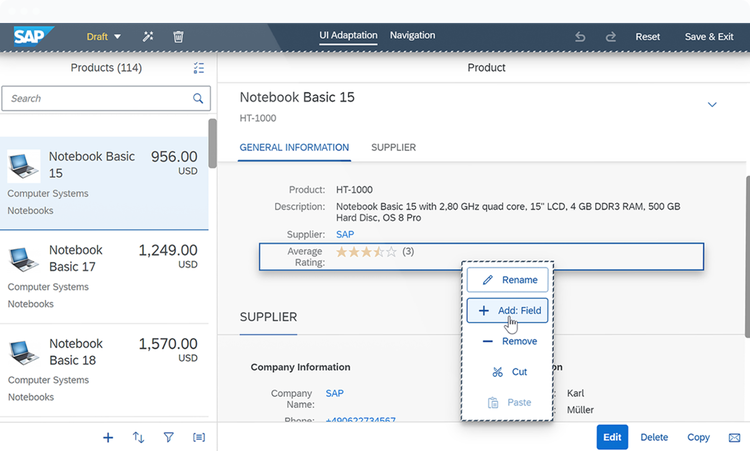The image size is (750, 451).
Task: Click the company phone number link
Action: pos(361,419)
